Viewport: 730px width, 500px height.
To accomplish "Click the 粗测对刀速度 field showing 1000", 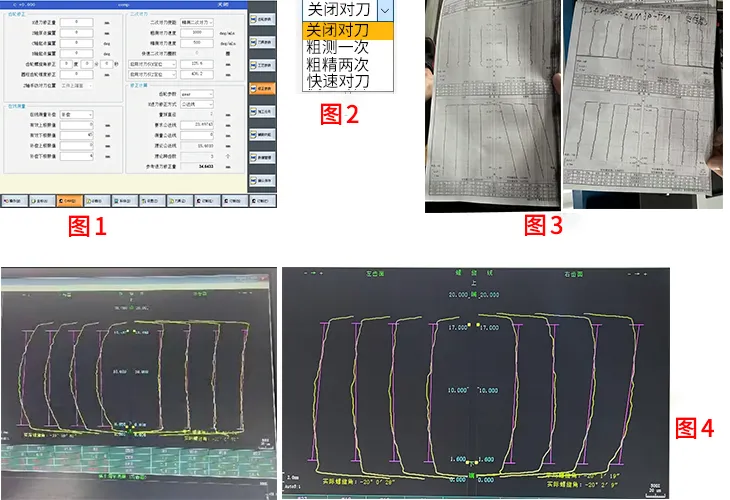I will [196, 31].
